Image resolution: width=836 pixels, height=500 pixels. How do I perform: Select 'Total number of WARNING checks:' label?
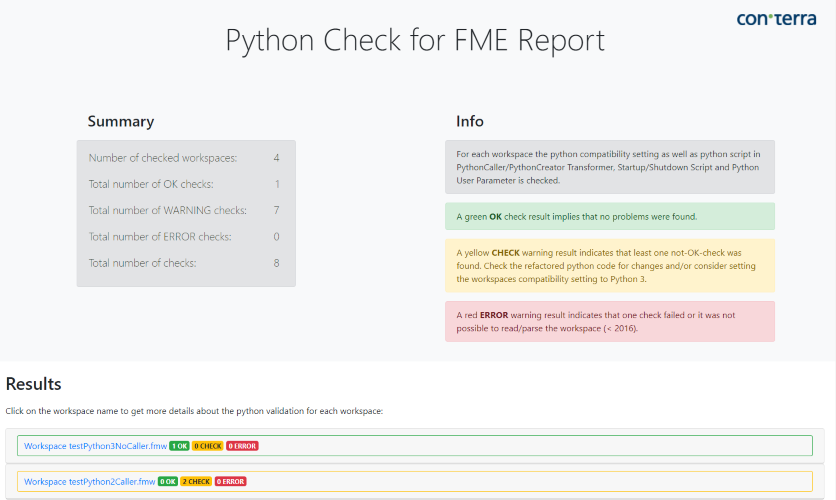coord(167,210)
